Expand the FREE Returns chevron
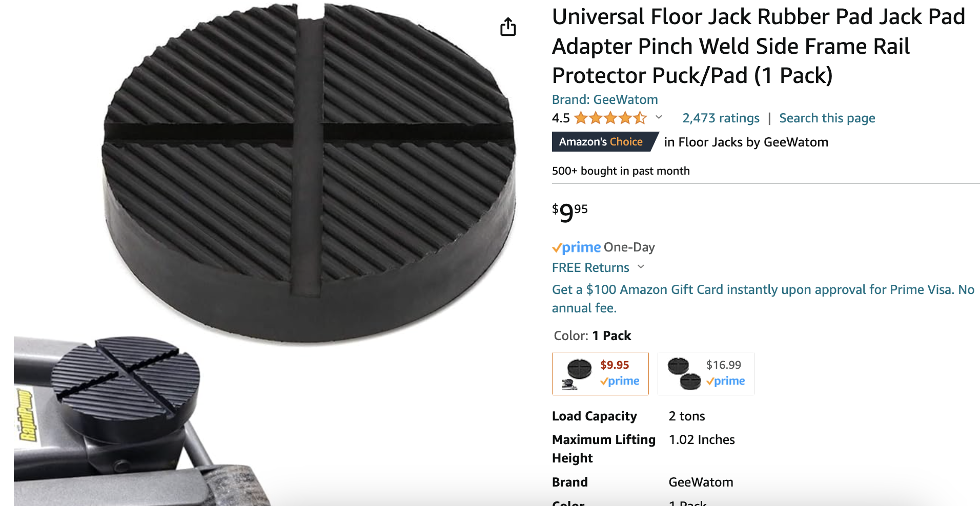980x506 pixels. point(641,267)
